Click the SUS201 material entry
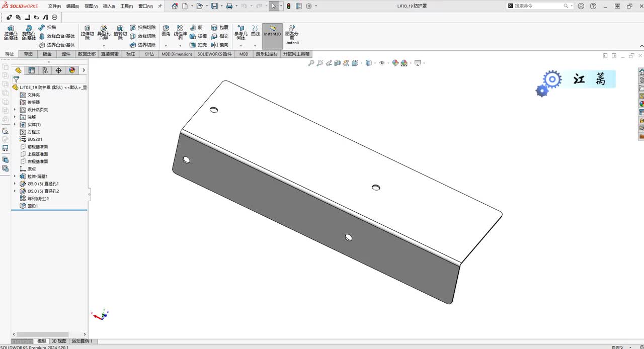Screen dimensions: 644x349 point(35,139)
